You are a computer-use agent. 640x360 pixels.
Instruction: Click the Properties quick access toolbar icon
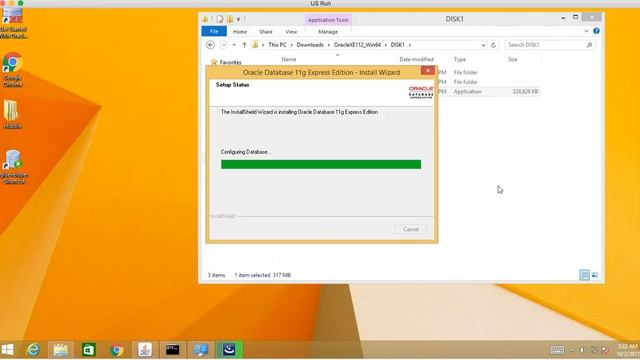tap(220, 19)
